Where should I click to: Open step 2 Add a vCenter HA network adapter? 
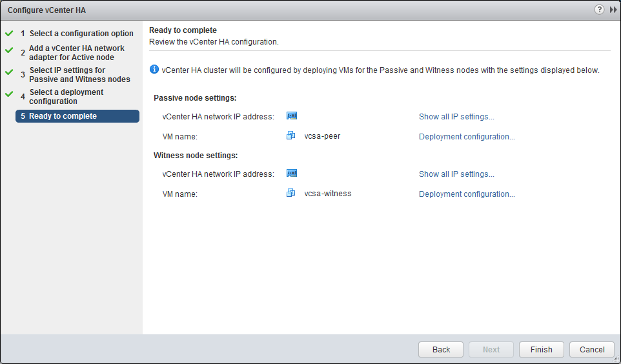tap(77, 53)
